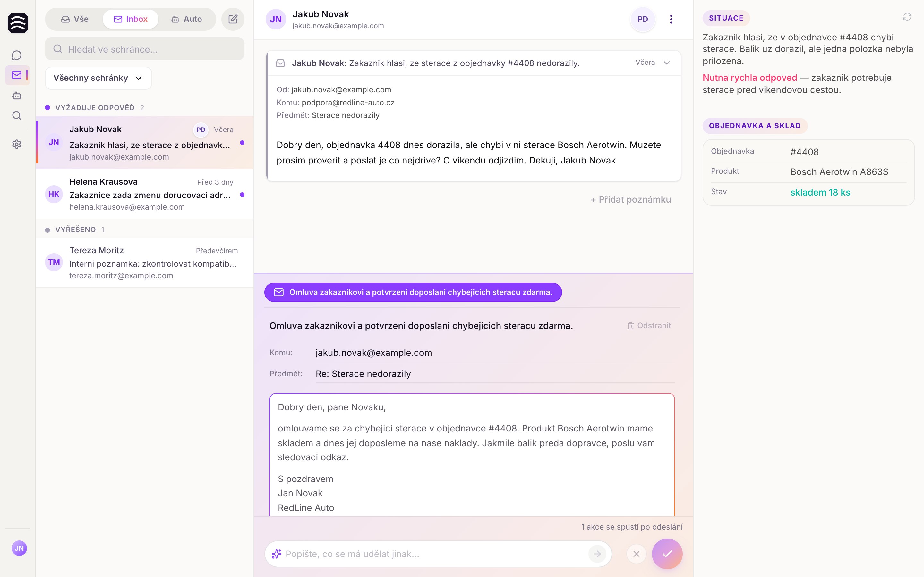The image size is (924, 577).
Task: Discard suggestion with the X button
Action: click(x=637, y=554)
